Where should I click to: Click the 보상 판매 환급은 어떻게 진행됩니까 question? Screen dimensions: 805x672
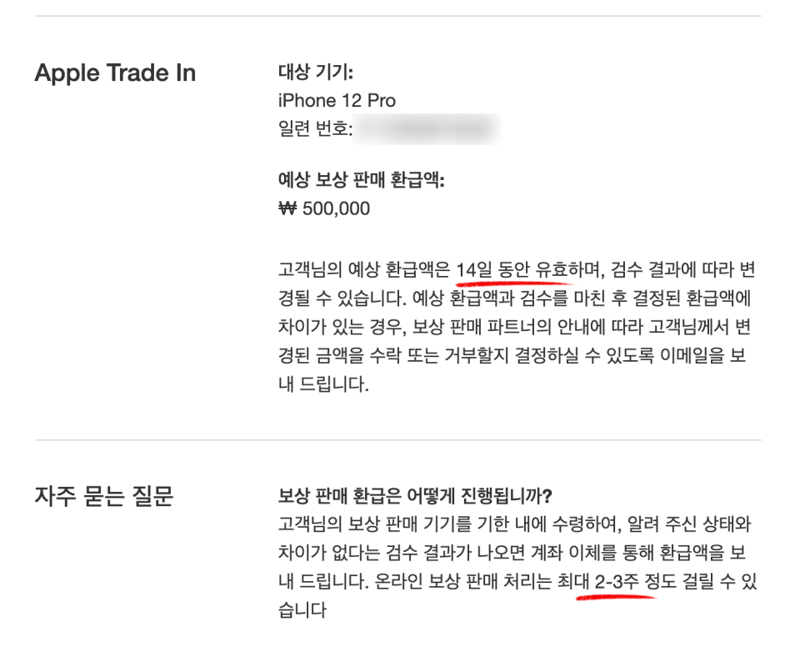[415, 496]
